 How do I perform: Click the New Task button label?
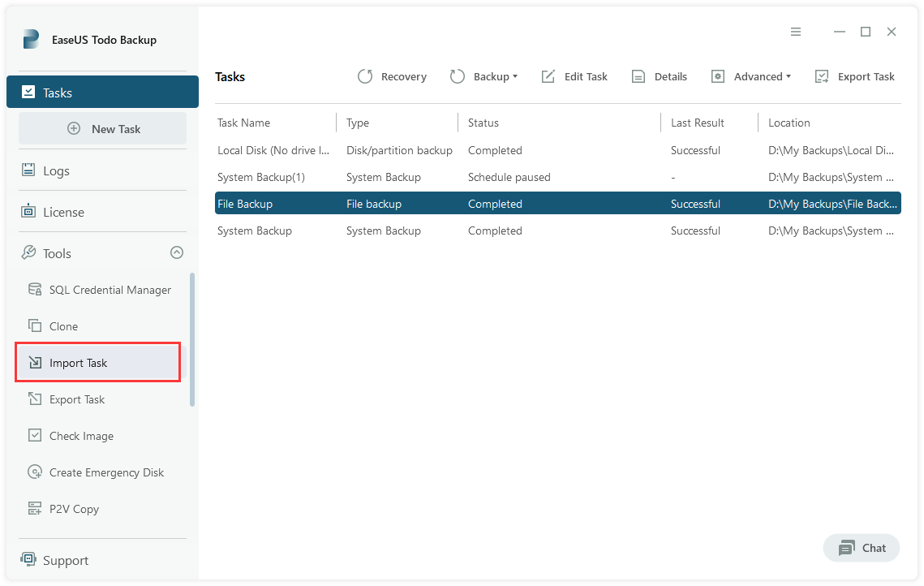[116, 129]
